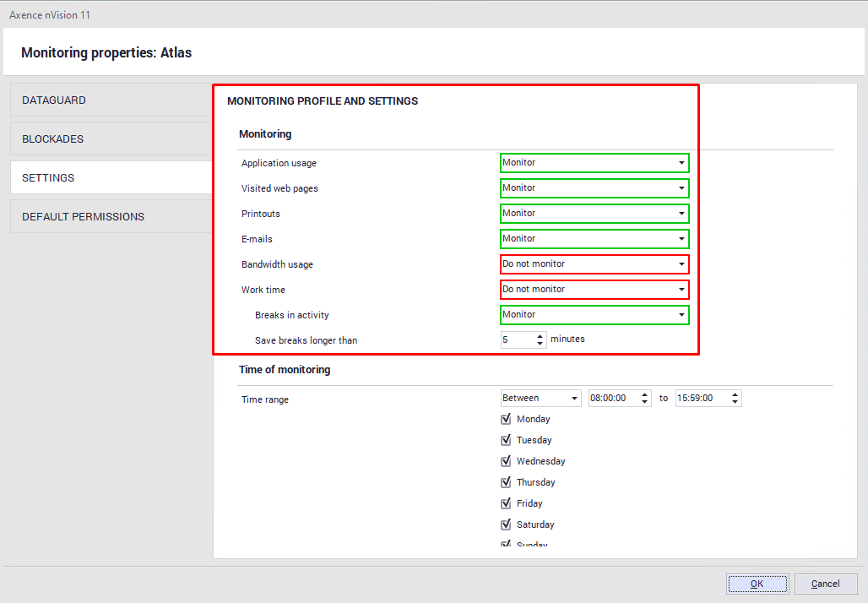Increase the save breaks minutes value
The width and height of the screenshot is (868, 603).
click(540, 336)
